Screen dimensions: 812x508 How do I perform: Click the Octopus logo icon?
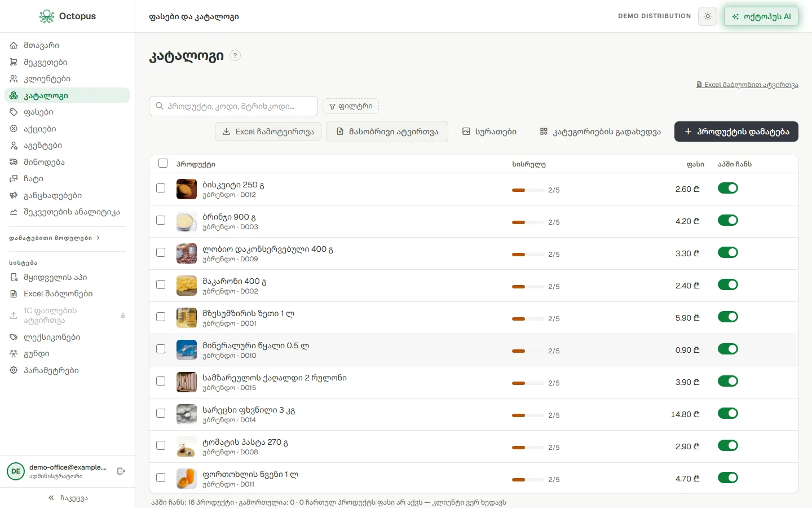47,16
